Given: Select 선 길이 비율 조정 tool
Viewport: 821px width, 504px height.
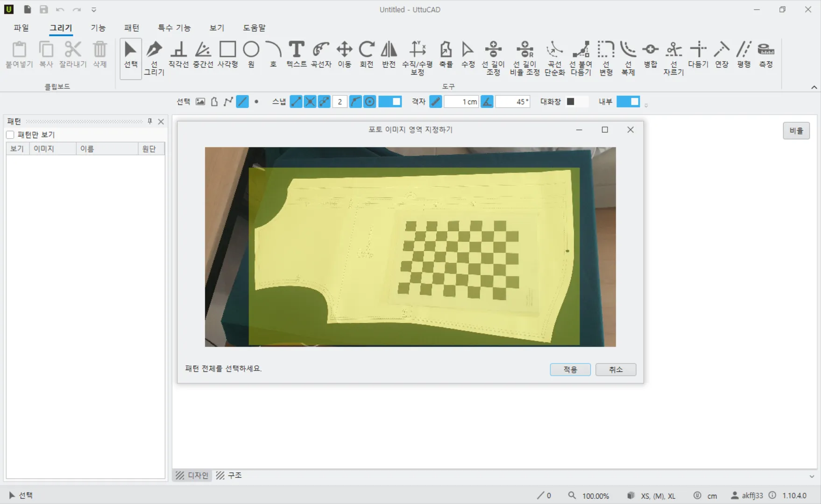Looking at the screenshot, I should coord(525,58).
